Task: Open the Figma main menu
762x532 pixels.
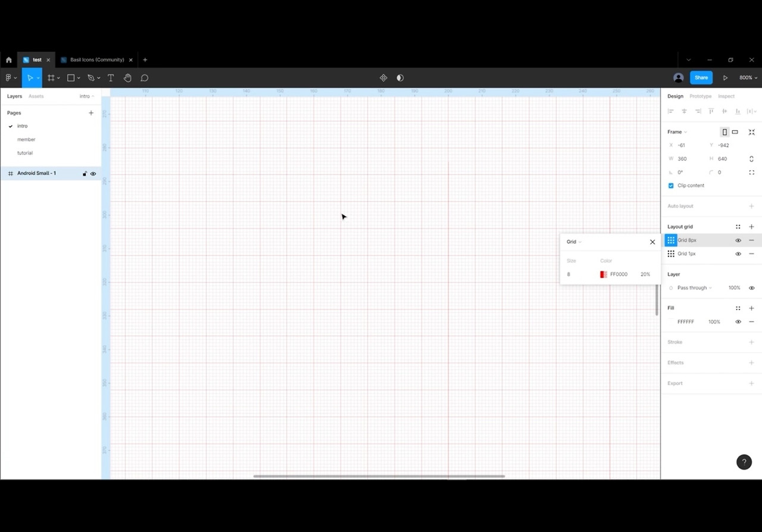Action: [x=11, y=78]
